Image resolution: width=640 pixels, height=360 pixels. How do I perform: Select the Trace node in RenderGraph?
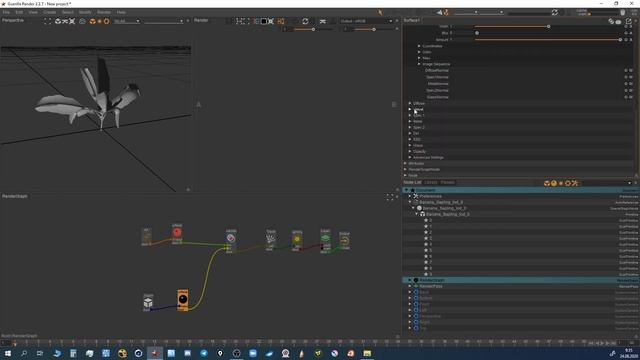270,240
